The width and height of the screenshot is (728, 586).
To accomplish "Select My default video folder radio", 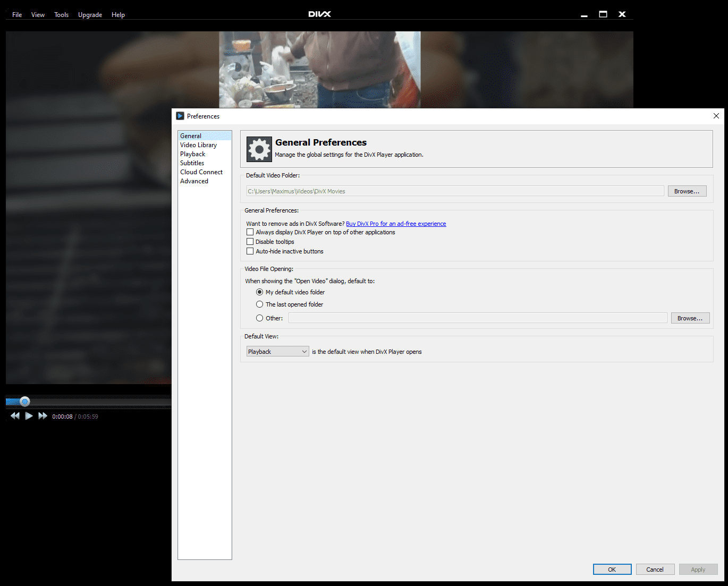I will [259, 292].
